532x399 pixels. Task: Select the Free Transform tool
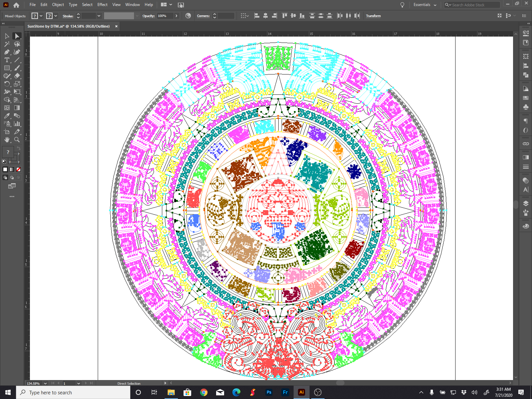click(x=17, y=92)
